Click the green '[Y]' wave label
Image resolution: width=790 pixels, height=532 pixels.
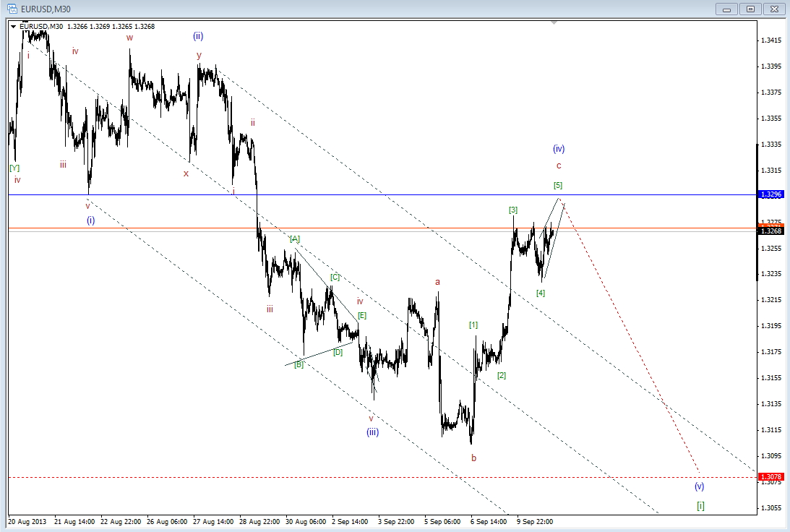point(14,168)
